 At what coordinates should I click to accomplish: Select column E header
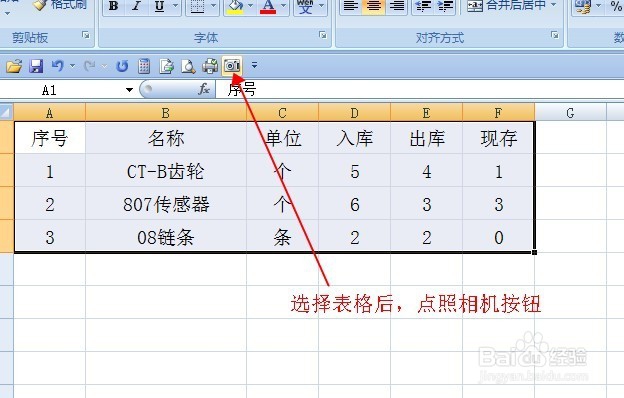click(x=427, y=113)
